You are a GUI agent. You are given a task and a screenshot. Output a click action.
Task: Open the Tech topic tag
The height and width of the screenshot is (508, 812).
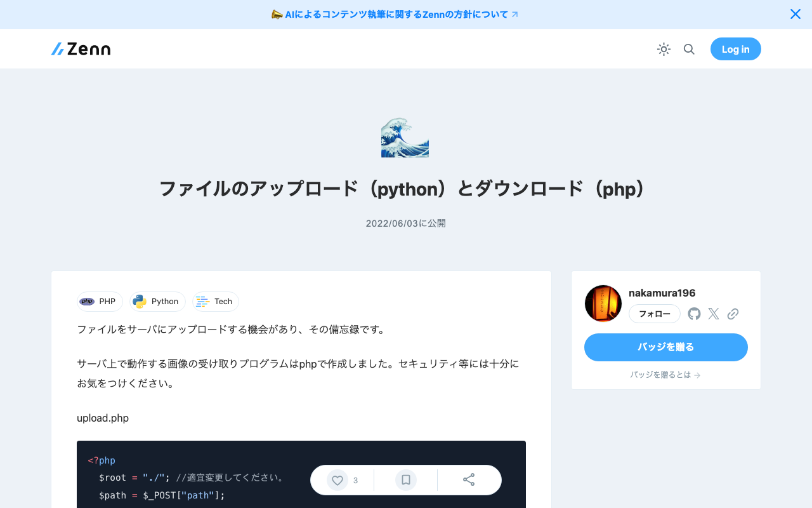point(215,301)
